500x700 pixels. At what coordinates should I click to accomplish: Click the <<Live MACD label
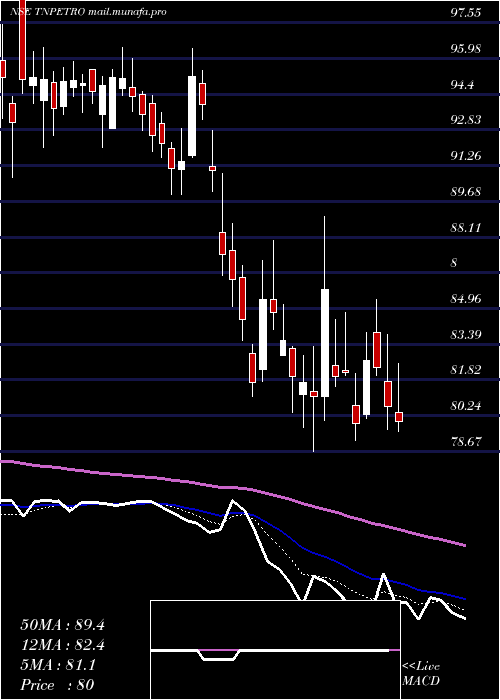tap(421, 674)
